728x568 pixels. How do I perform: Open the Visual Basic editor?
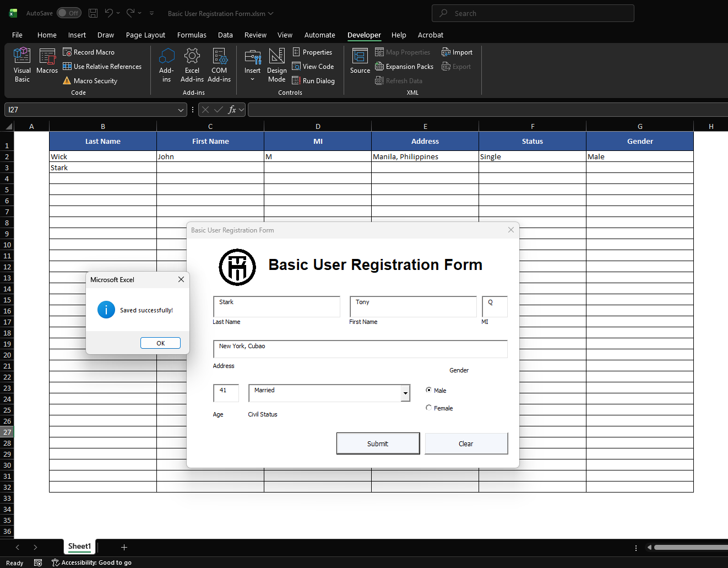tap(22, 63)
